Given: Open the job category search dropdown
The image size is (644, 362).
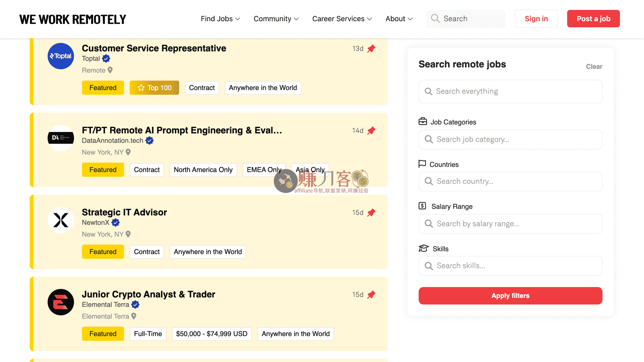Looking at the screenshot, I should tap(511, 140).
